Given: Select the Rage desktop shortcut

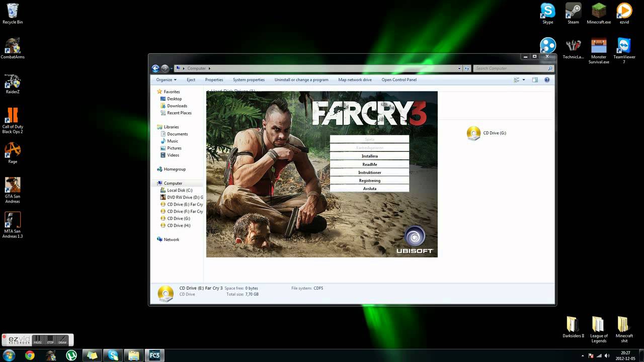Looking at the screenshot, I should click(13, 153).
